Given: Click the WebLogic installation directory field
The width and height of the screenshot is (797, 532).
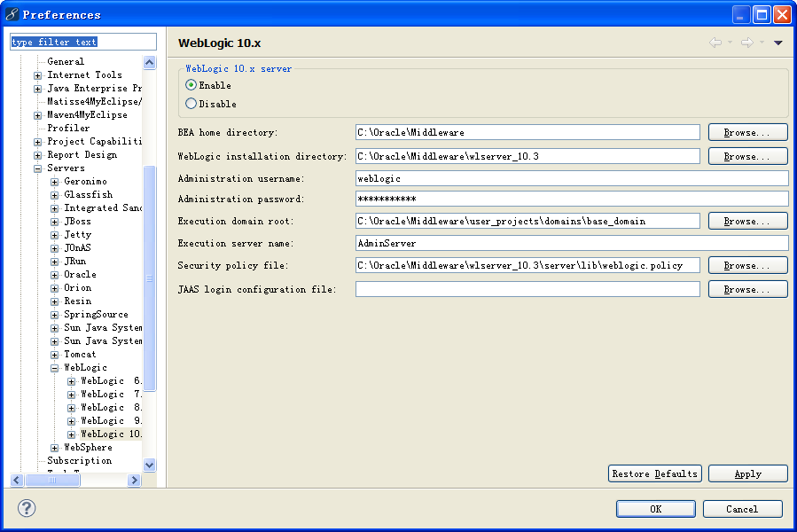Looking at the screenshot, I should (527, 156).
